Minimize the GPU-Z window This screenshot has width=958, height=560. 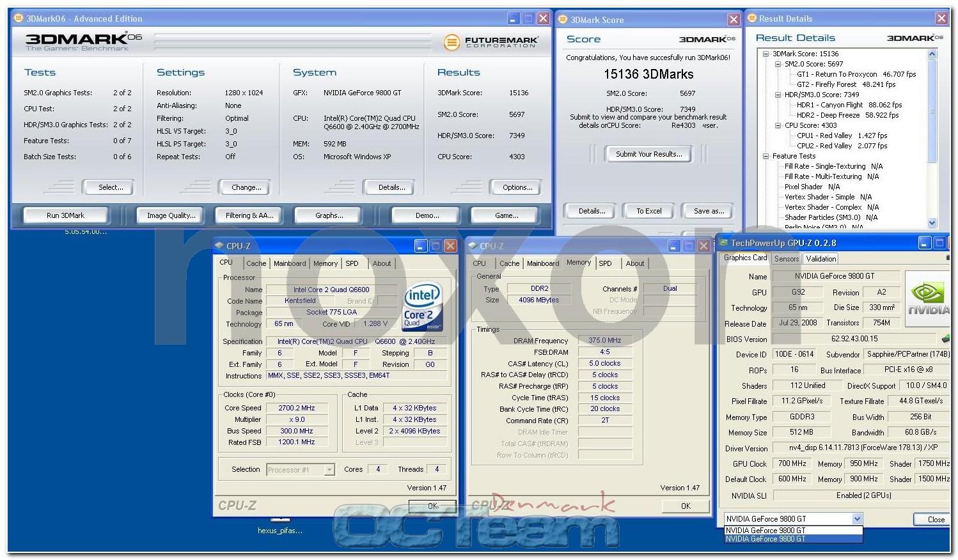[925, 243]
